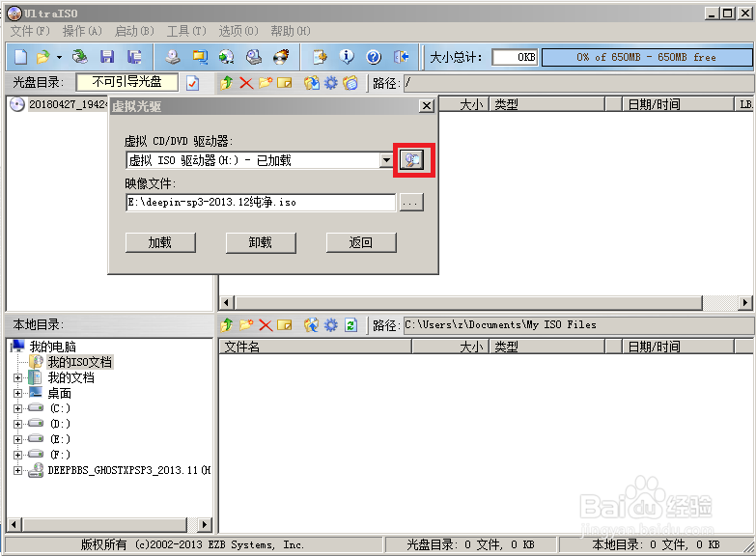Click the Save As icon
The width and height of the screenshot is (756, 556).
pyautogui.click(x=134, y=57)
